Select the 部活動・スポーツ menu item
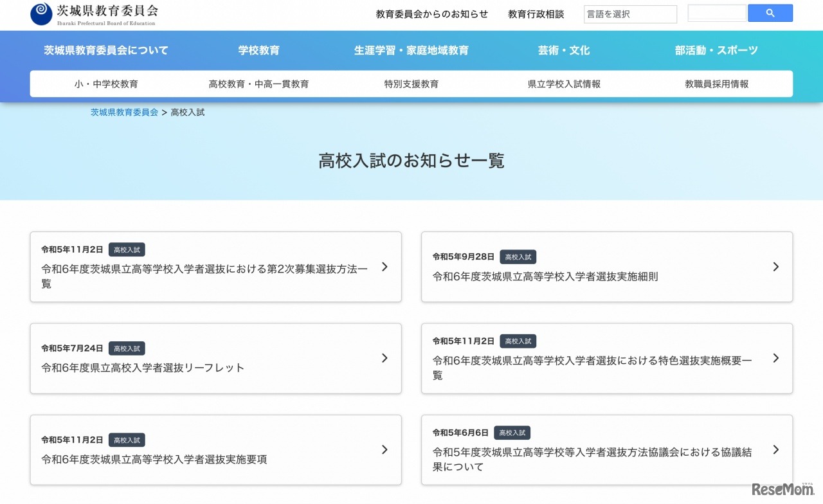Image resolution: width=823 pixels, height=504 pixels. pos(716,50)
